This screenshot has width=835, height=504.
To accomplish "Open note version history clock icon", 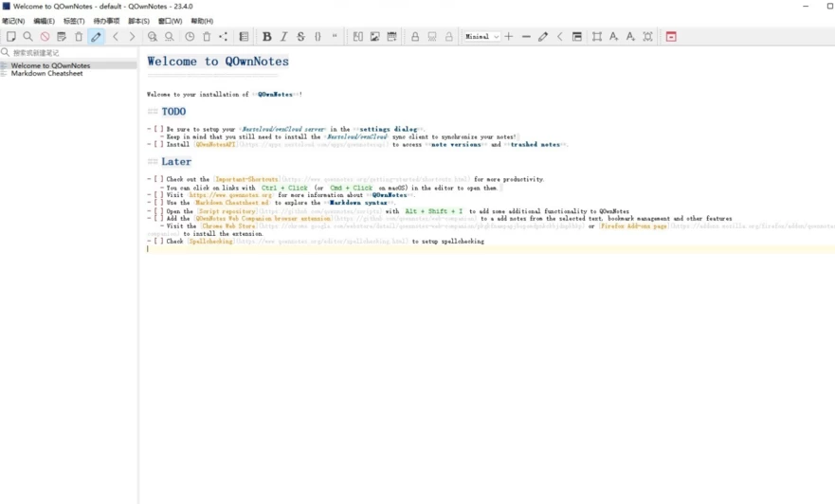I will (190, 37).
